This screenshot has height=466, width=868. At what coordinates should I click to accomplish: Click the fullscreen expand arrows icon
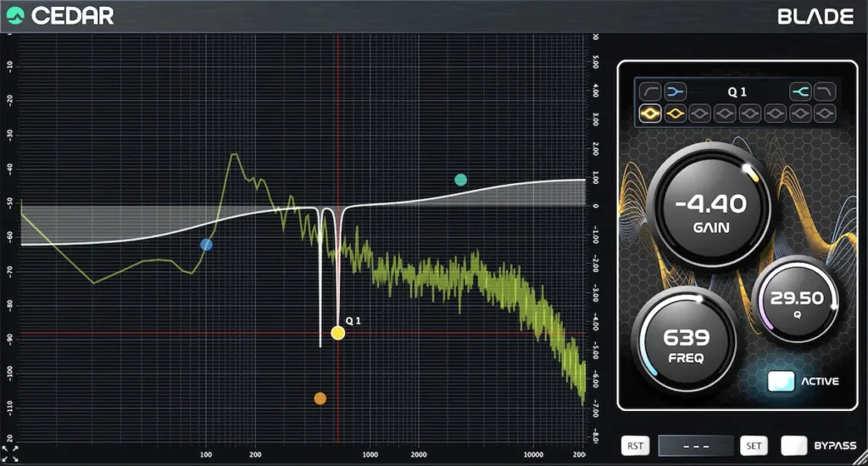[x=10, y=454]
